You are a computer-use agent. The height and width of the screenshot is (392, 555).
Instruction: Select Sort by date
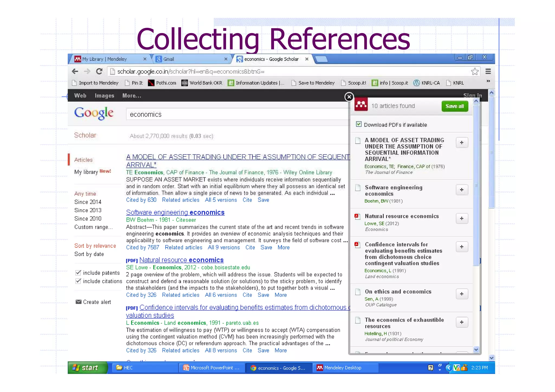(89, 254)
